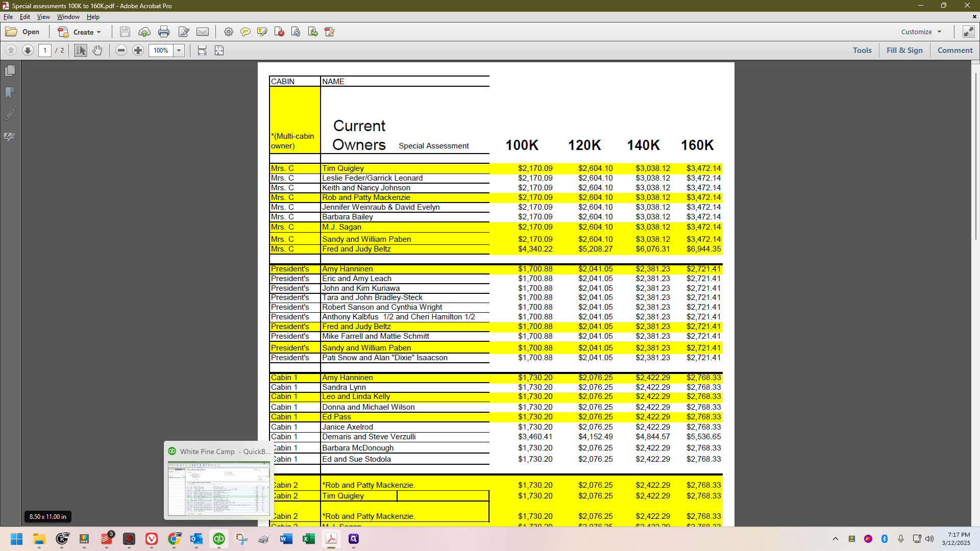
Task: Open the Fill & Sign pane
Action: pos(904,50)
